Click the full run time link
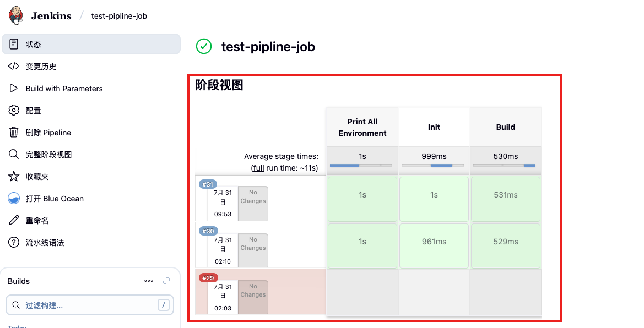The width and height of the screenshot is (644, 328). point(257,168)
